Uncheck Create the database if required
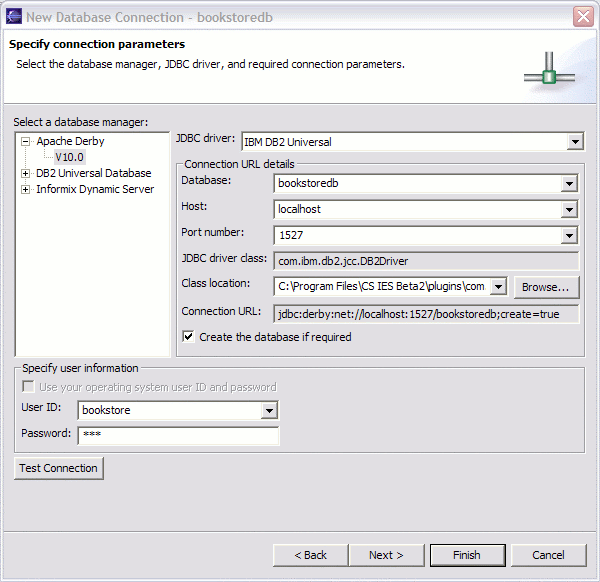Image resolution: width=600 pixels, height=582 pixels. tap(188, 337)
